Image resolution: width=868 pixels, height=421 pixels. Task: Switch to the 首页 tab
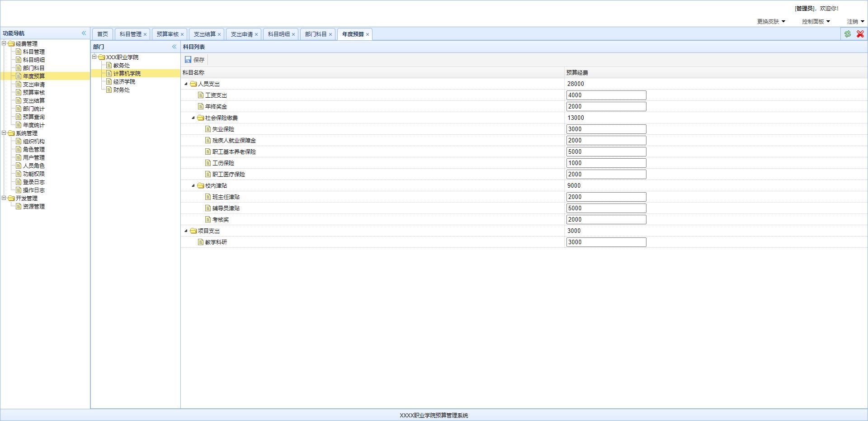pyautogui.click(x=103, y=34)
